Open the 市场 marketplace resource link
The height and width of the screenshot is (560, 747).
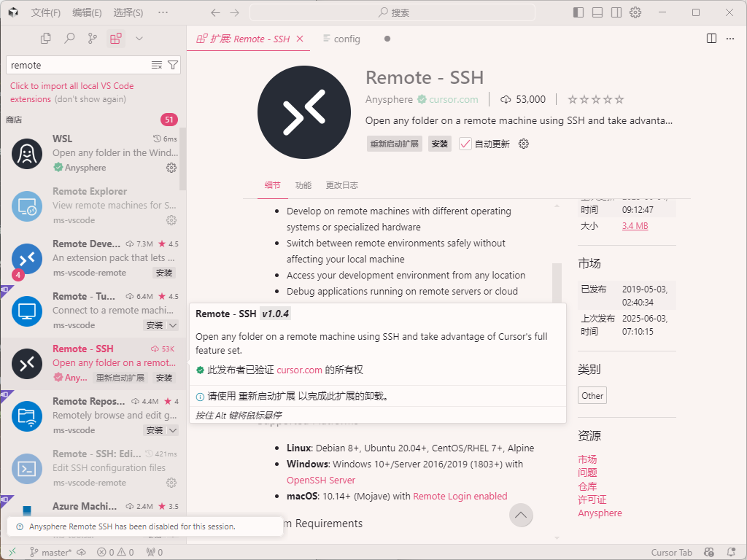coord(587,459)
